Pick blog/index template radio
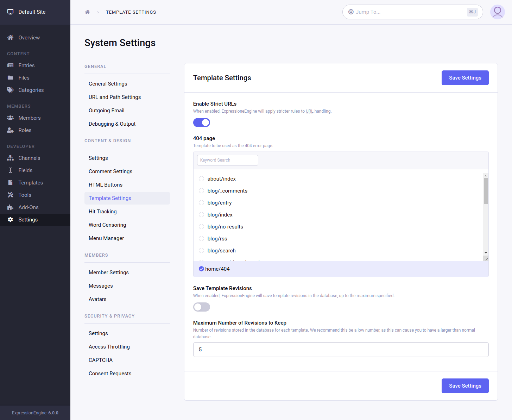 pos(202,215)
